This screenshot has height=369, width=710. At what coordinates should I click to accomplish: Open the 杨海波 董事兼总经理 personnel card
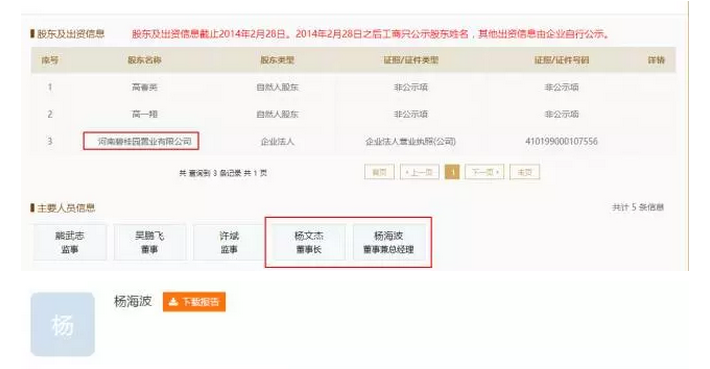coord(389,242)
